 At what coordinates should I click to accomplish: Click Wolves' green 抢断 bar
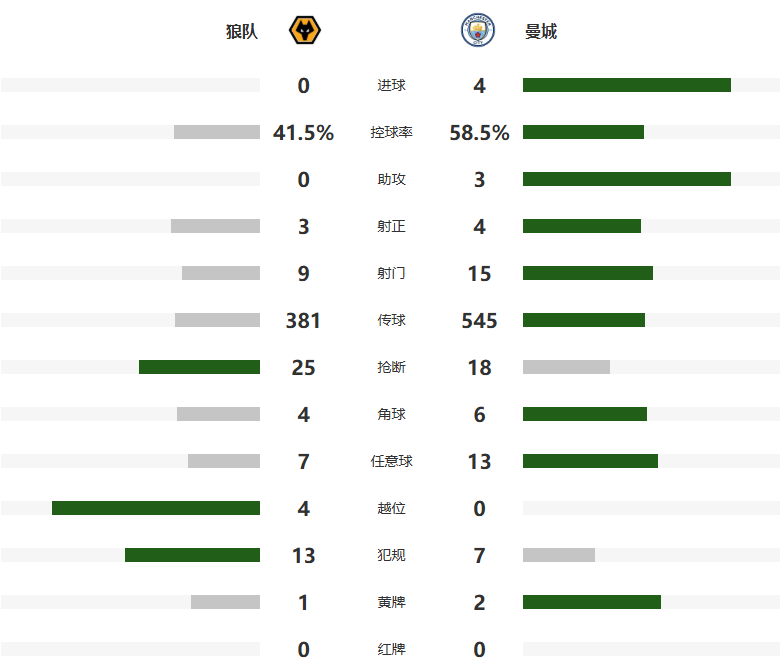(199, 367)
